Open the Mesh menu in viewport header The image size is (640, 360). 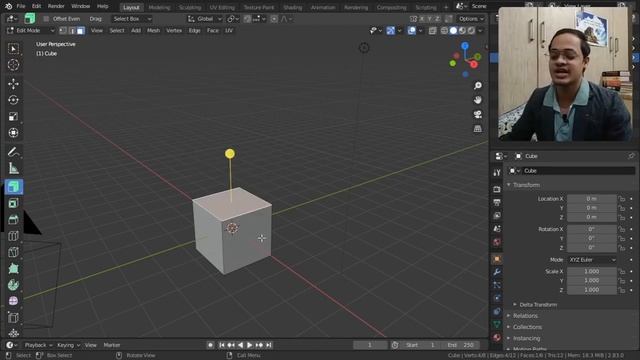coord(153,31)
